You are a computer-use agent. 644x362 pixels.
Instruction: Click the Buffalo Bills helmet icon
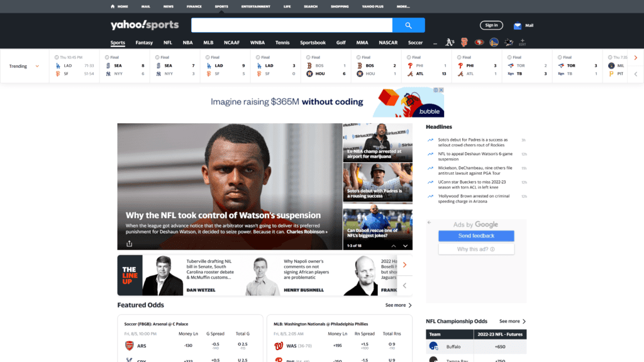(433, 346)
